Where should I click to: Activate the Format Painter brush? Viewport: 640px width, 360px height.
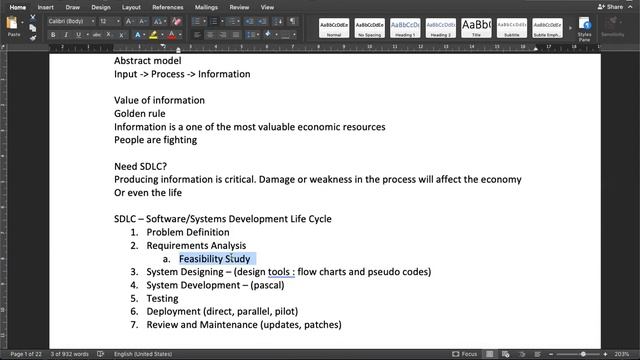pyautogui.click(x=33, y=38)
